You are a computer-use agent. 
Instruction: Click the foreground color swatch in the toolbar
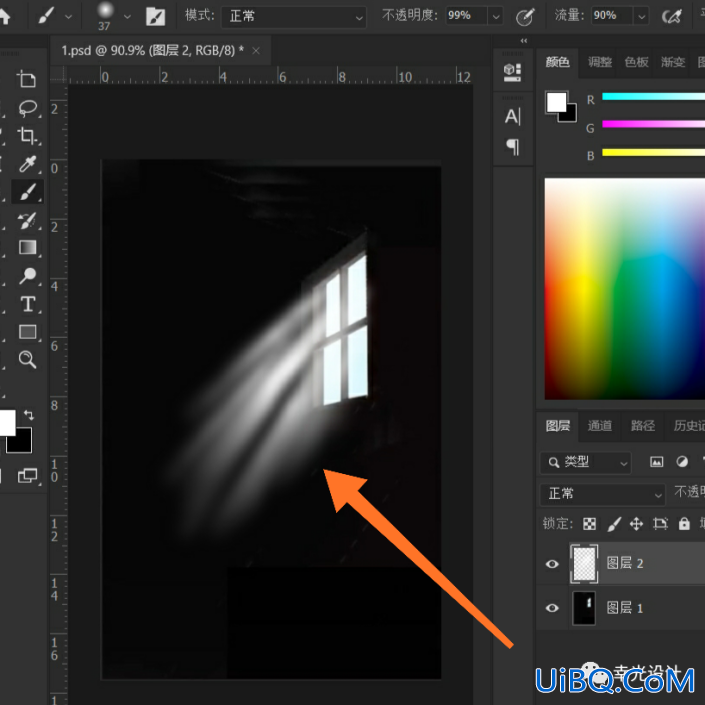pyautogui.click(x=6, y=423)
